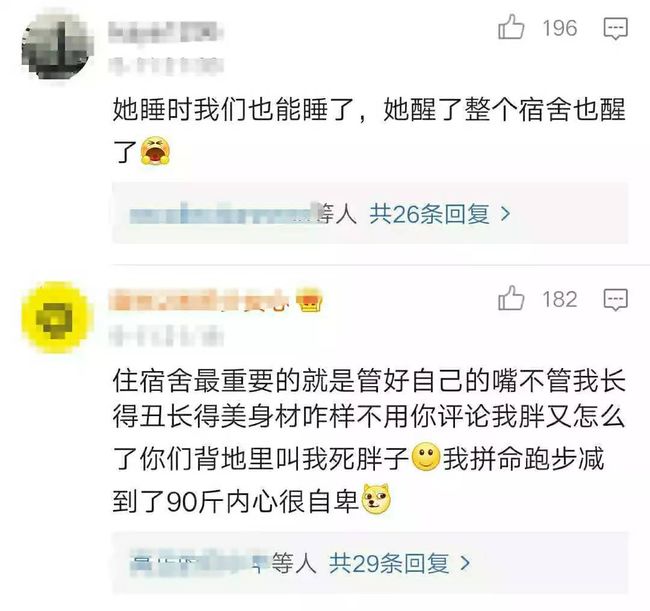Viewport: 650px width, 611px height.
Task: Expand replies via 共29条回复
Action: click(389, 563)
